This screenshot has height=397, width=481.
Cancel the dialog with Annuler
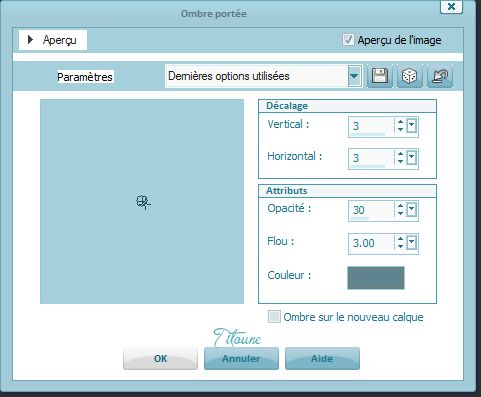[x=241, y=358]
